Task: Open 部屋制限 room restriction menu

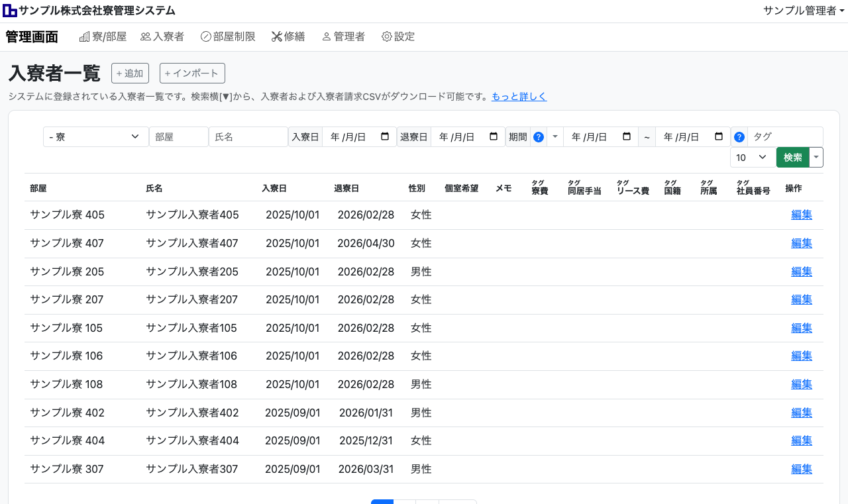Action: coord(228,37)
